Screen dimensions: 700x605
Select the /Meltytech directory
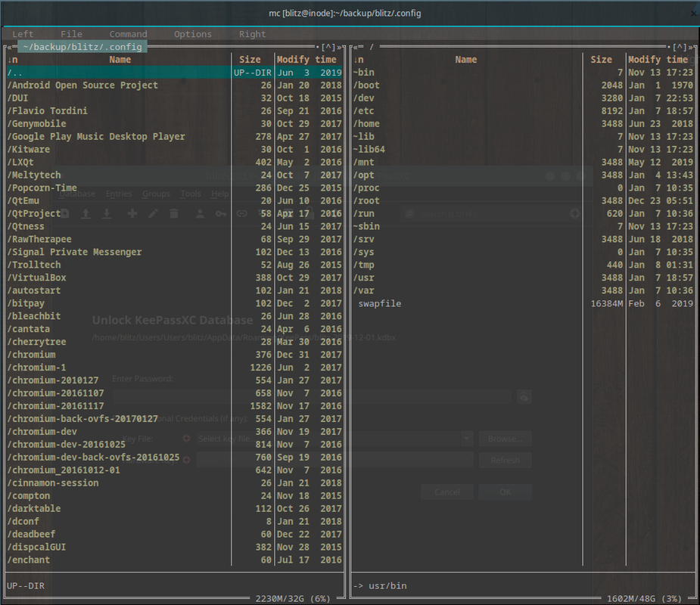point(175,175)
